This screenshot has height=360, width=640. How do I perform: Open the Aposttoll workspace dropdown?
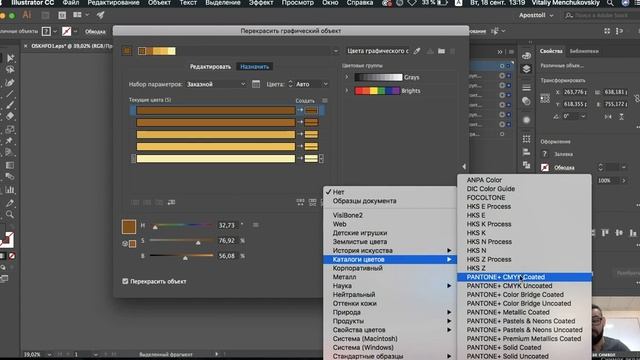(x=536, y=16)
